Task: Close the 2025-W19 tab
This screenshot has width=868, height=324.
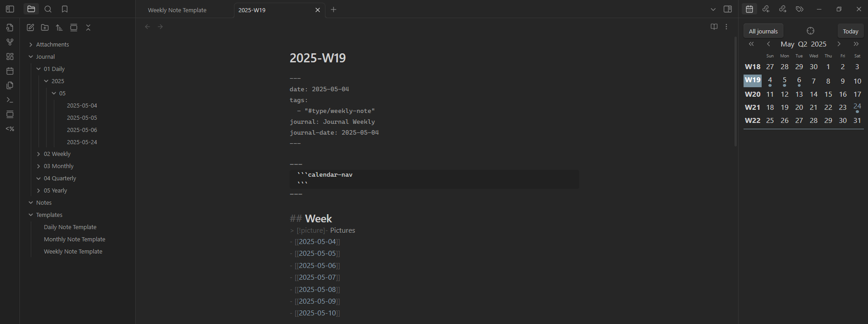Action: click(x=318, y=10)
